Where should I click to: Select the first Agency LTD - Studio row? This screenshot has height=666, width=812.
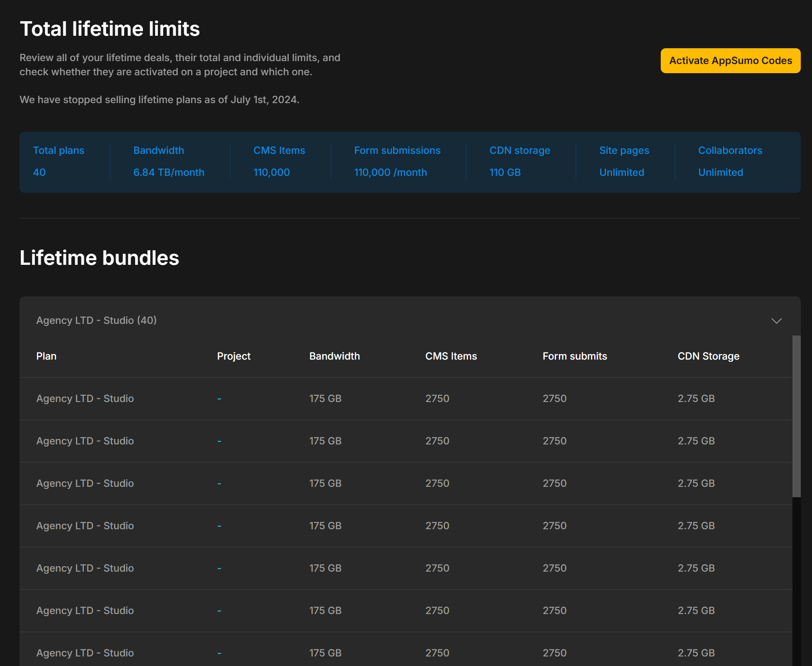tap(85, 399)
